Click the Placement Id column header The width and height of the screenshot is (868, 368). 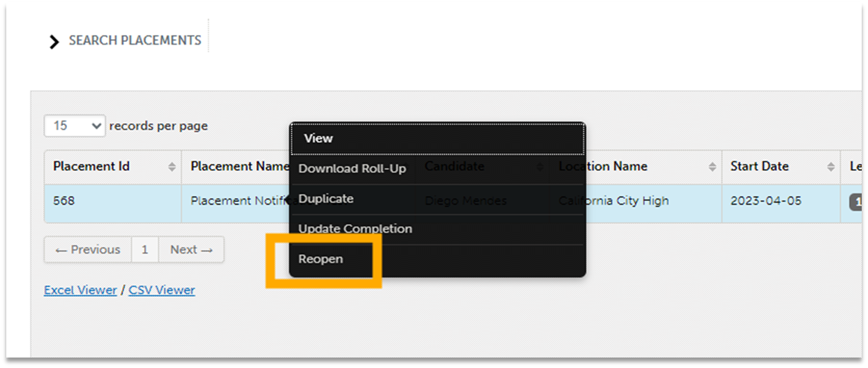(113, 167)
